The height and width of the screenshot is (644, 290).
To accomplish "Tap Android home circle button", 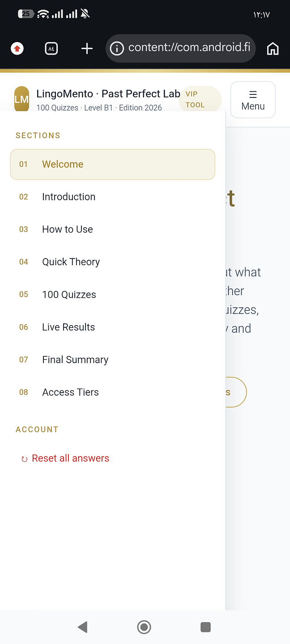I will point(144,627).
